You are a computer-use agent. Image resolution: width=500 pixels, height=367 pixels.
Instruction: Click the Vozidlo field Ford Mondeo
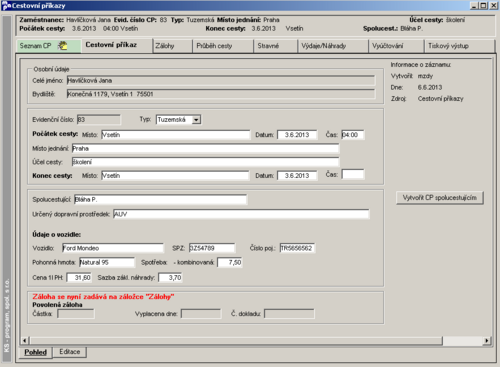pos(113,248)
